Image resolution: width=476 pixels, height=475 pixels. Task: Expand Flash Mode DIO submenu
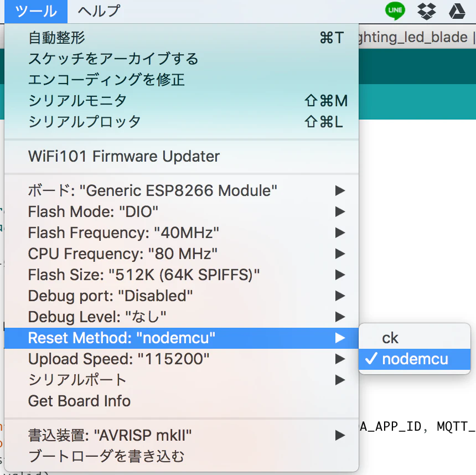182,211
